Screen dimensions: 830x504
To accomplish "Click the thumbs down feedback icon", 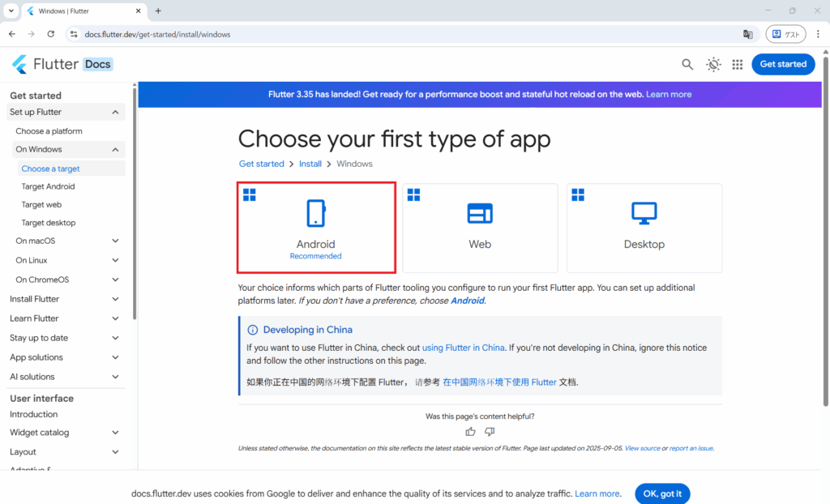I will [x=490, y=432].
